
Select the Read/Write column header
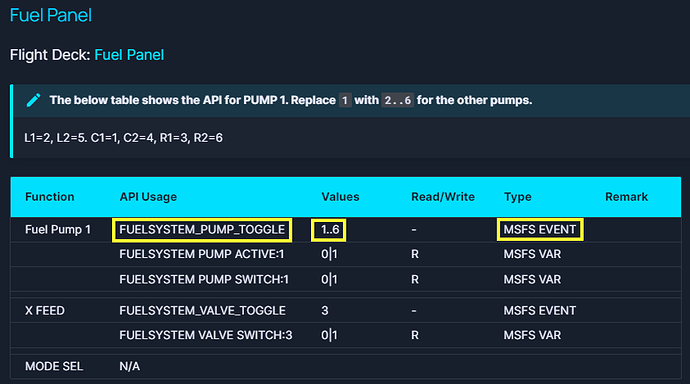click(x=443, y=197)
